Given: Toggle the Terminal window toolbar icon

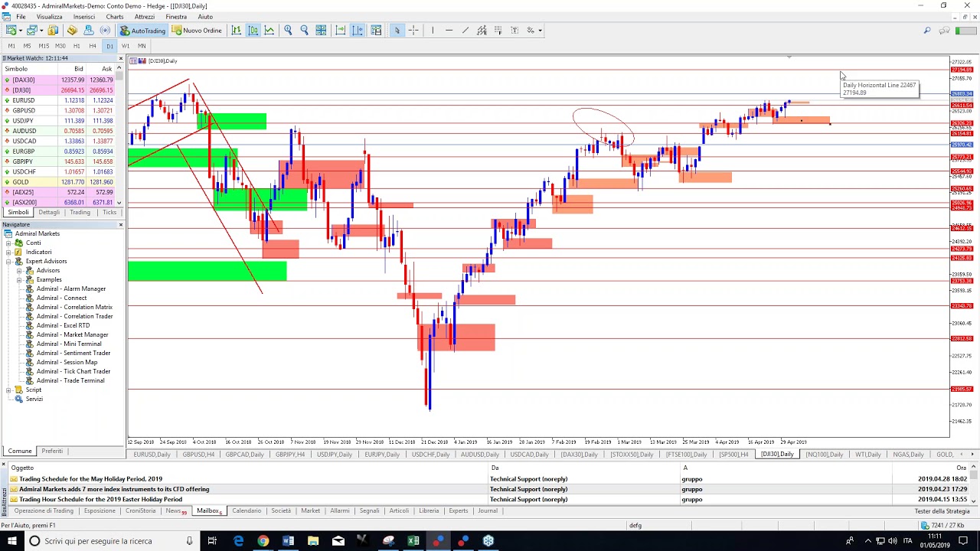Looking at the screenshot, I should tap(105, 31).
